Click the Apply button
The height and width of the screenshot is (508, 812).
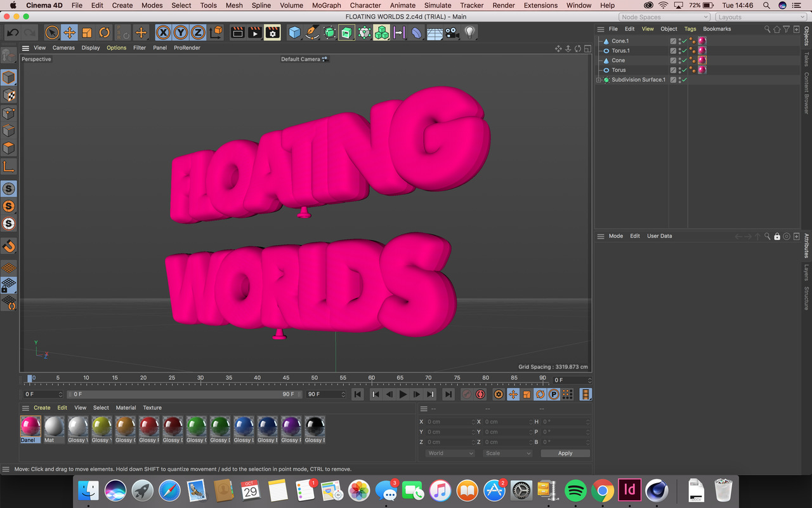(565, 453)
